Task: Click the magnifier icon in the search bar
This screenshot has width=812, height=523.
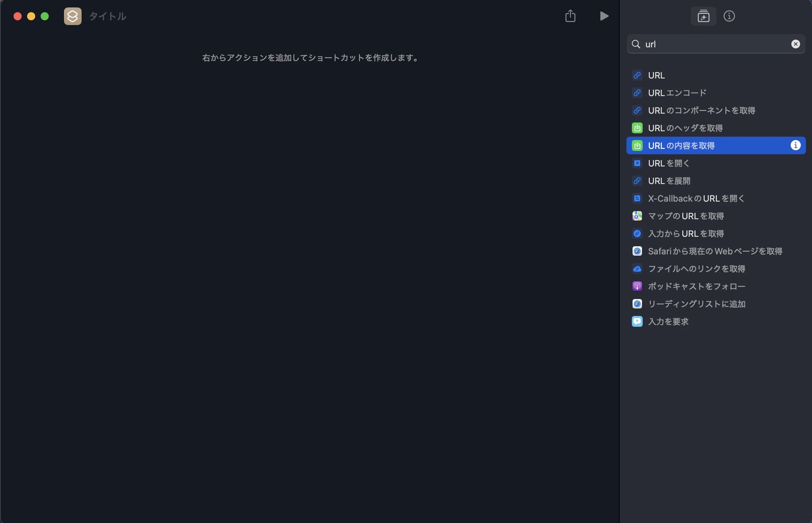Action: pos(637,44)
